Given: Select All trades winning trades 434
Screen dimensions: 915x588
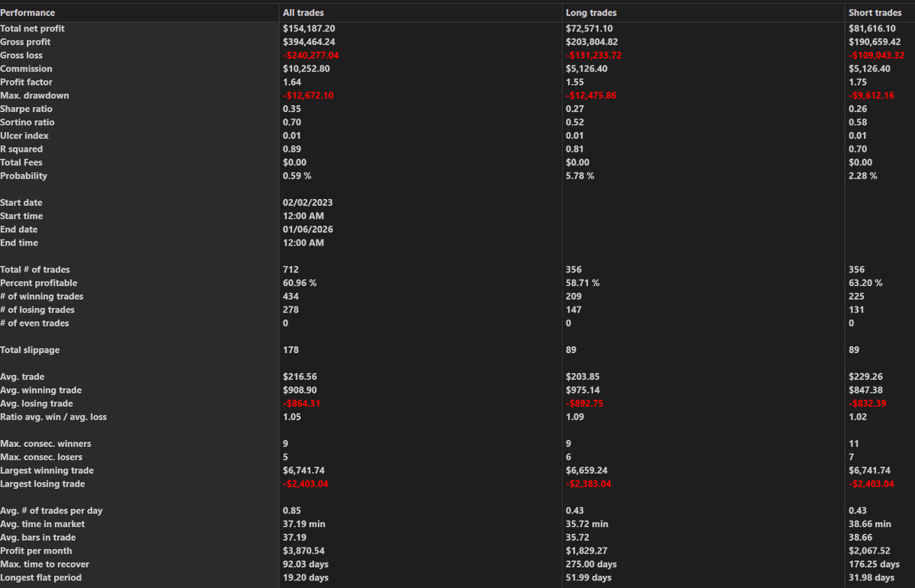Looking at the screenshot, I should coord(291,296).
